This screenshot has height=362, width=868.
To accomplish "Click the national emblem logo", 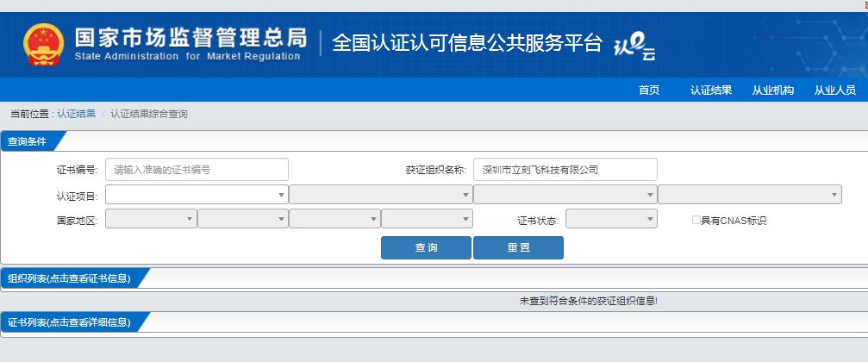I will click(x=44, y=45).
